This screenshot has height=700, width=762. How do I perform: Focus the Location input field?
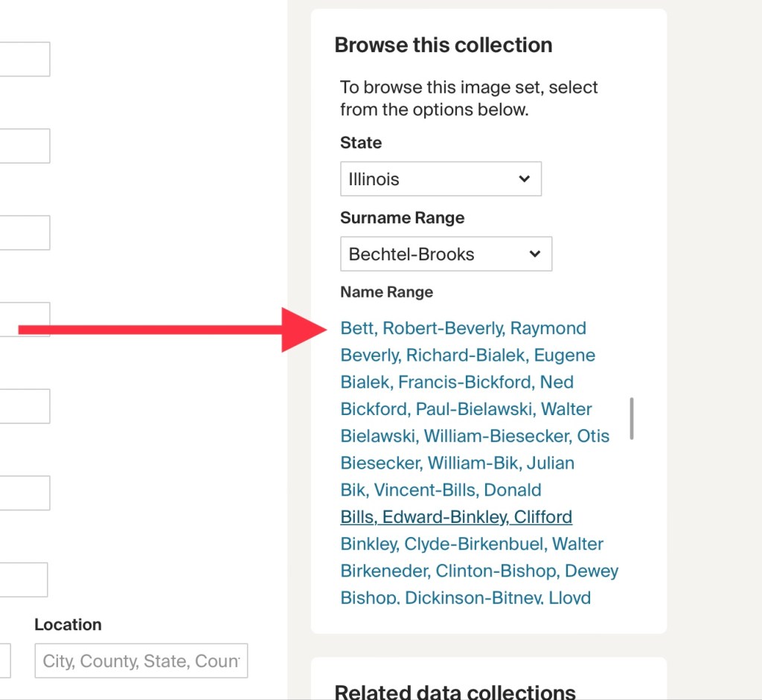pos(141,661)
